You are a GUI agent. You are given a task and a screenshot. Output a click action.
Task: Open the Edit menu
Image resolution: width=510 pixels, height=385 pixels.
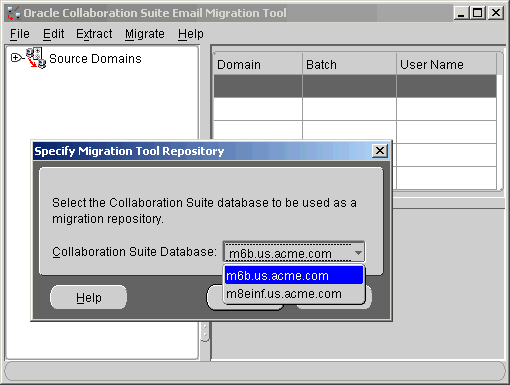pos(53,34)
